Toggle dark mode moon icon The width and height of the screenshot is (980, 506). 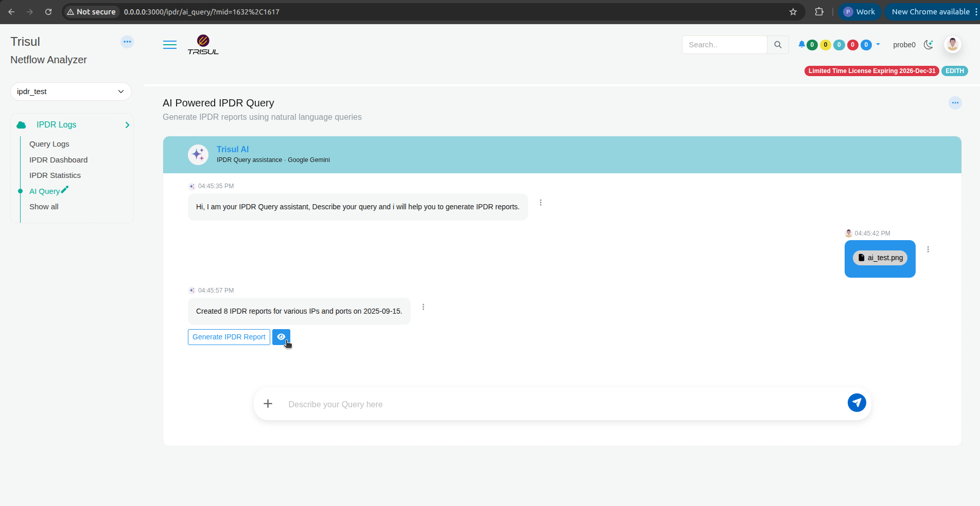[929, 45]
